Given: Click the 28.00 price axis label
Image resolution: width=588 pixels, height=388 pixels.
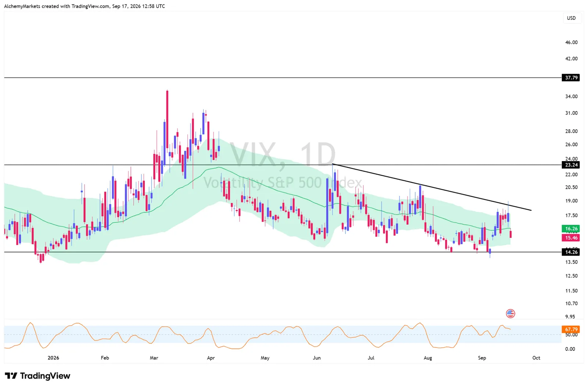Looking at the screenshot, I should (x=571, y=131).
